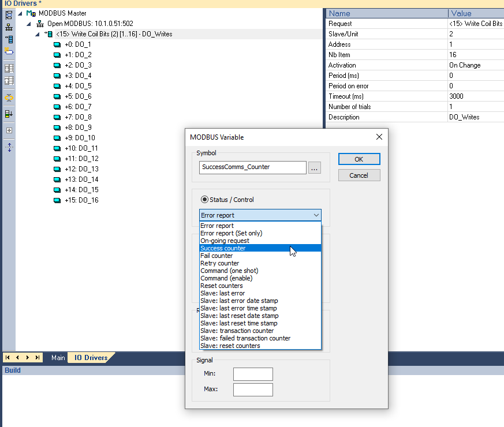Viewport: 504px width, 427px height.
Task: Collapse the Write Coil Bits request node
Action: (x=38, y=34)
